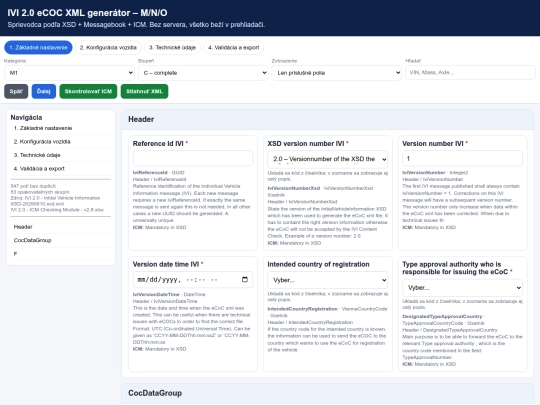Click the CocDataGroup section heading

tap(155, 393)
